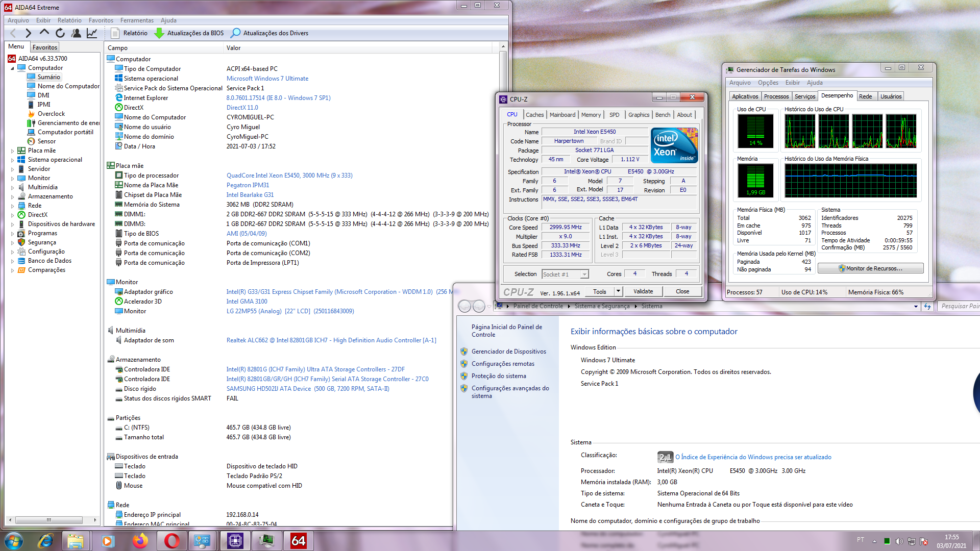The height and width of the screenshot is (551, 980).
Task: Open Ferramentas menu in AIDA64
Action: 137,20
